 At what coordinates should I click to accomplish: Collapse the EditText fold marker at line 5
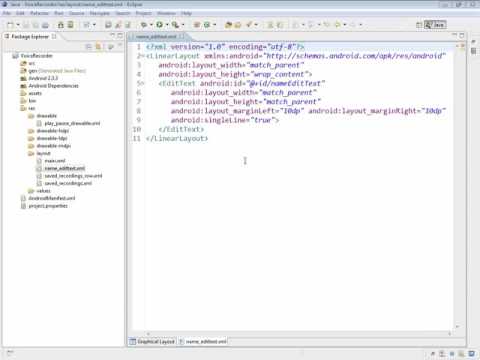pos(143,83)
